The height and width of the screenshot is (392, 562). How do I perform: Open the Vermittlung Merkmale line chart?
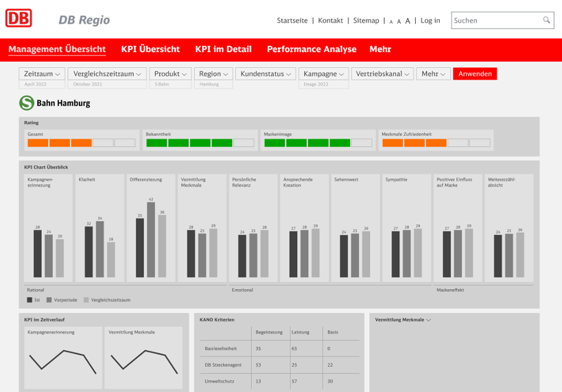point(143,358)
